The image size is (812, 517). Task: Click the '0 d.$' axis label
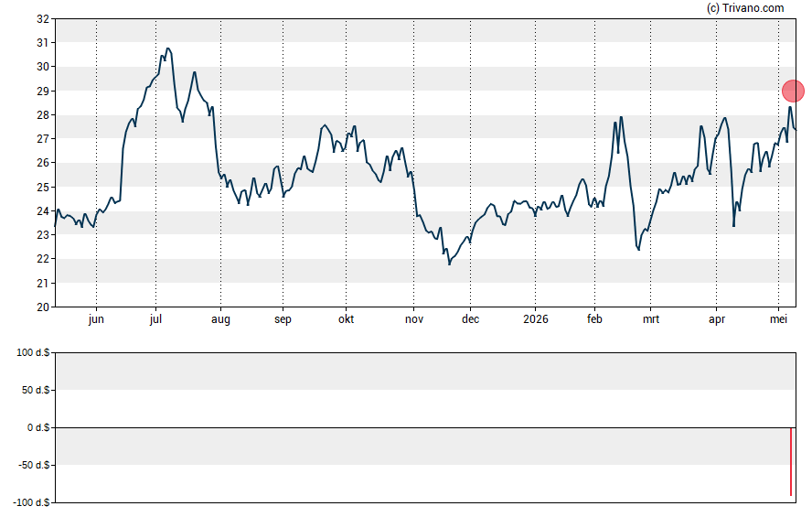pos(38,427)
